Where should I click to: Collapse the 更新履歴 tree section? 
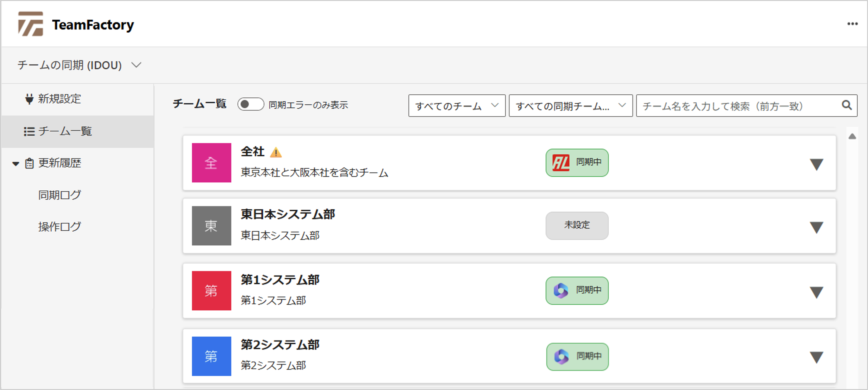(16, 164)
